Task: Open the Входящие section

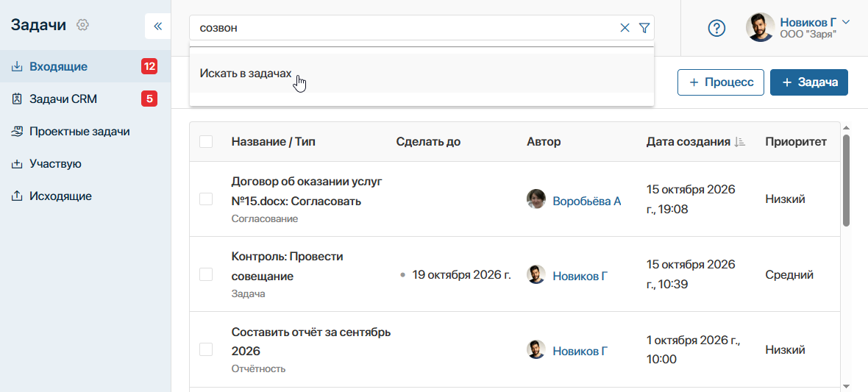Action: coord(85,67)
